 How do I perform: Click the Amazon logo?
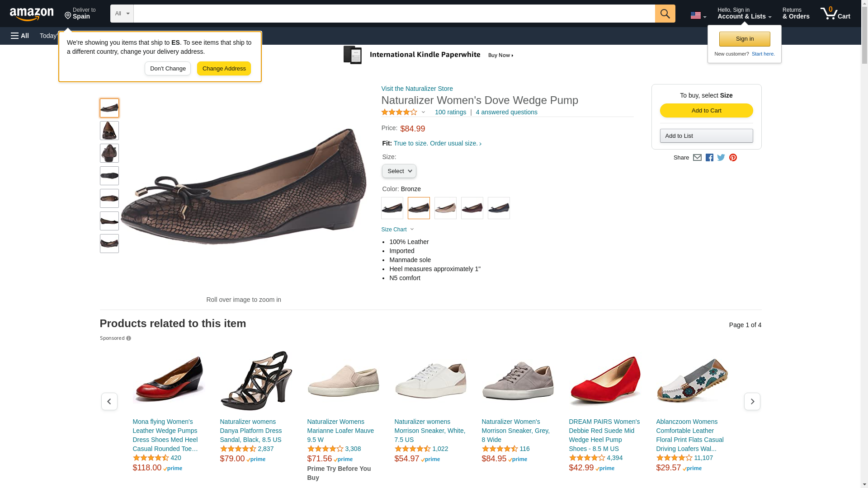[x=32, y=14]
